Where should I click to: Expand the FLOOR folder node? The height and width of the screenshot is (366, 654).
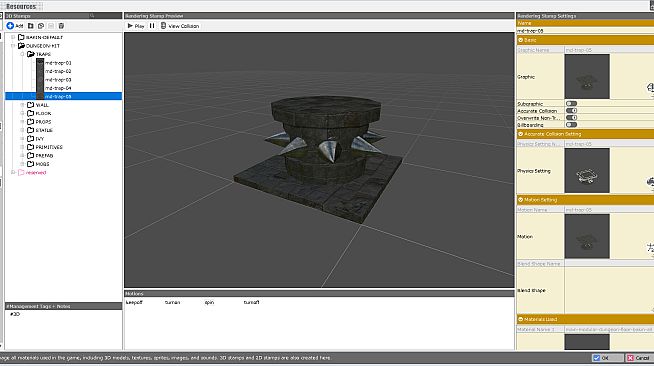(x=22, y=113)
